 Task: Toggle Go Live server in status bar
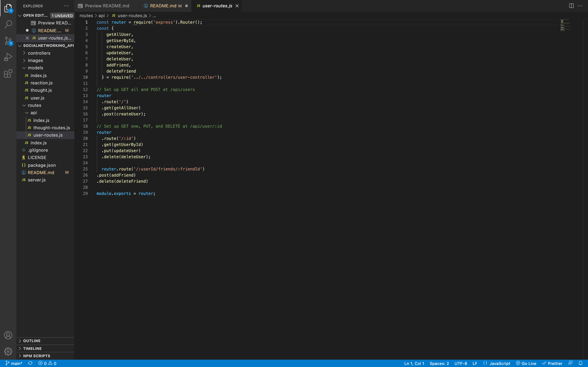[526, 363]
